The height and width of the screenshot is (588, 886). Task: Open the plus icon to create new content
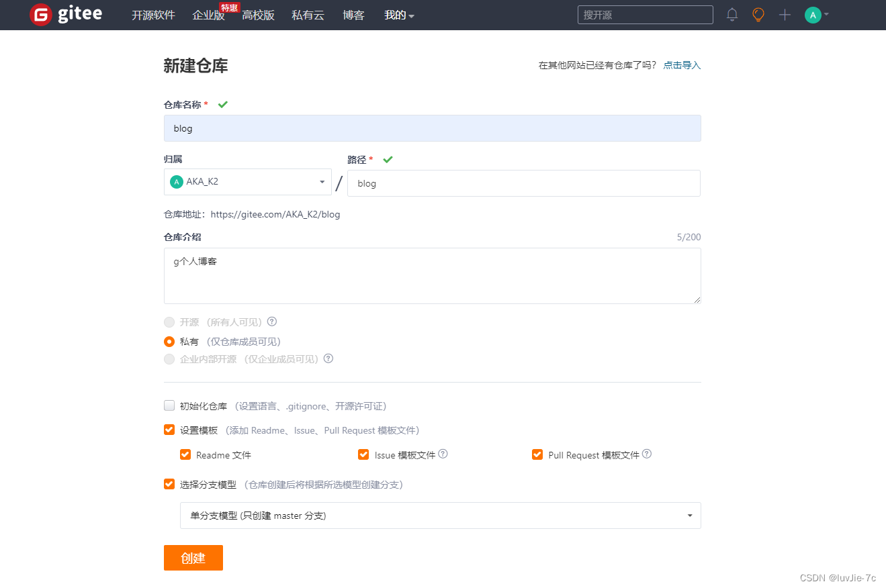click(784, 14)
